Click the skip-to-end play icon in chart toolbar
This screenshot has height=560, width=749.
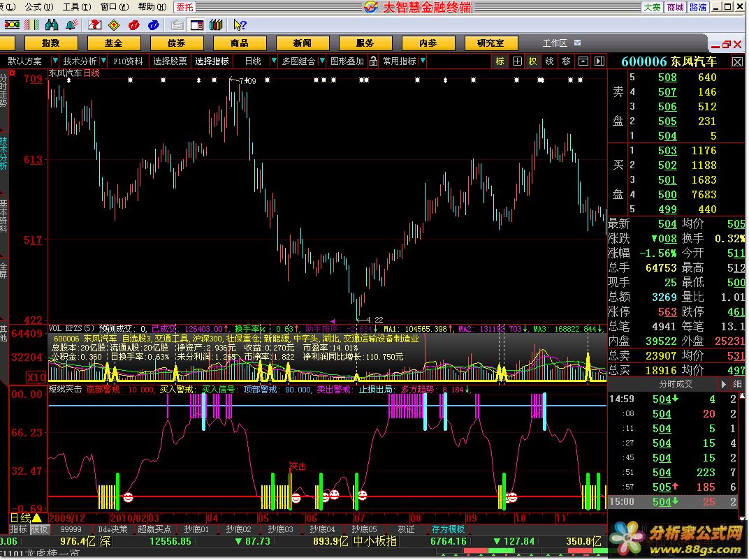(599, 61)
